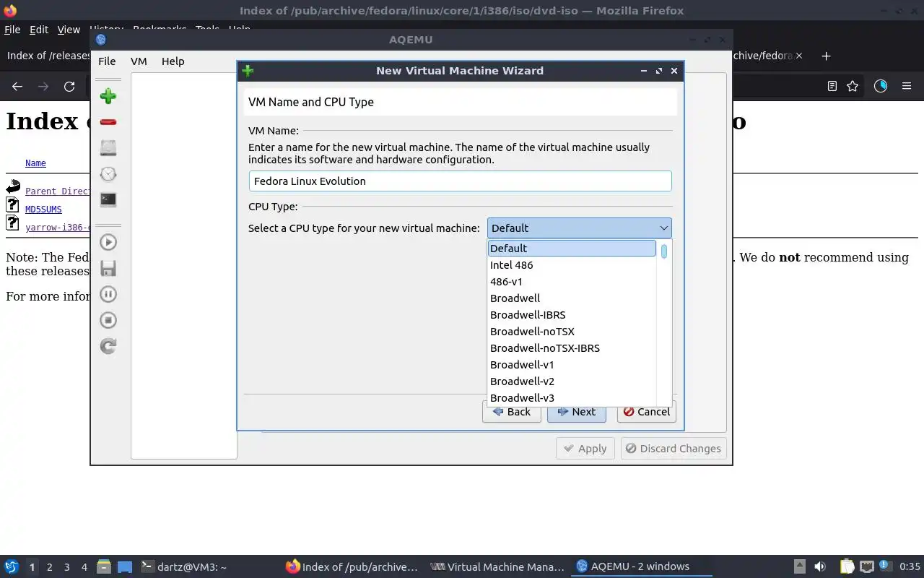Click the clock icon in AQEMU sidebar

click(108, 174)
